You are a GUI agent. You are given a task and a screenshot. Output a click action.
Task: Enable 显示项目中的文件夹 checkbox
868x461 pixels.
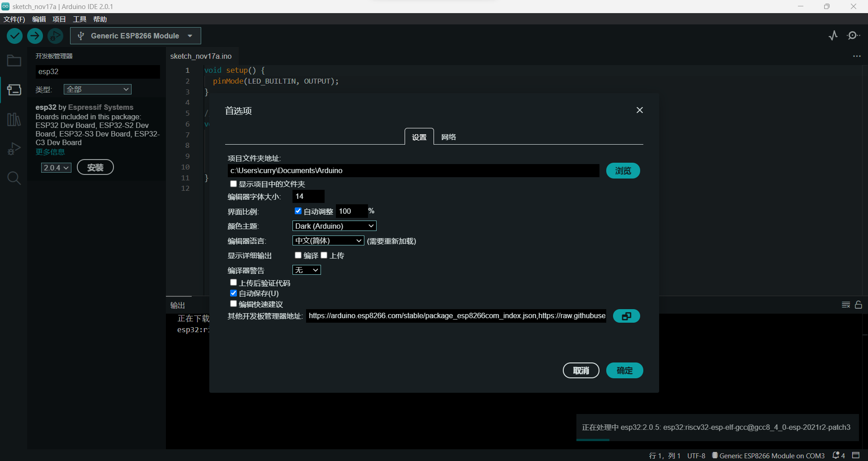[233, 184]
